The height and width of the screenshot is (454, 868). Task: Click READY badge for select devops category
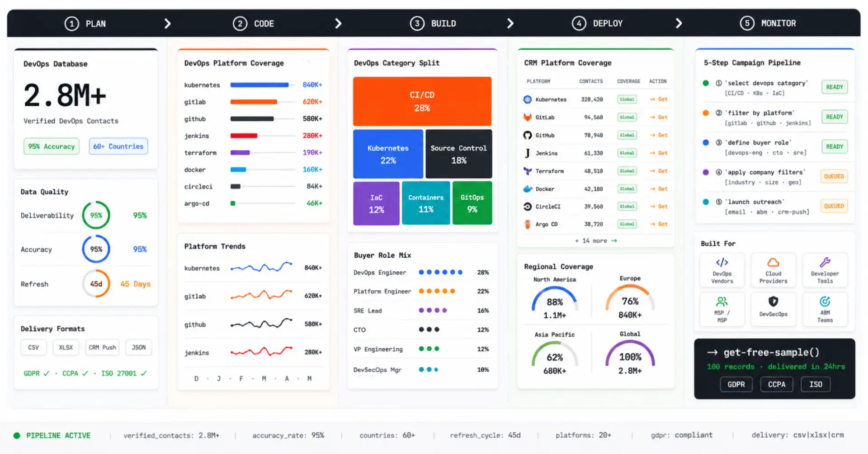pos(835,87)
